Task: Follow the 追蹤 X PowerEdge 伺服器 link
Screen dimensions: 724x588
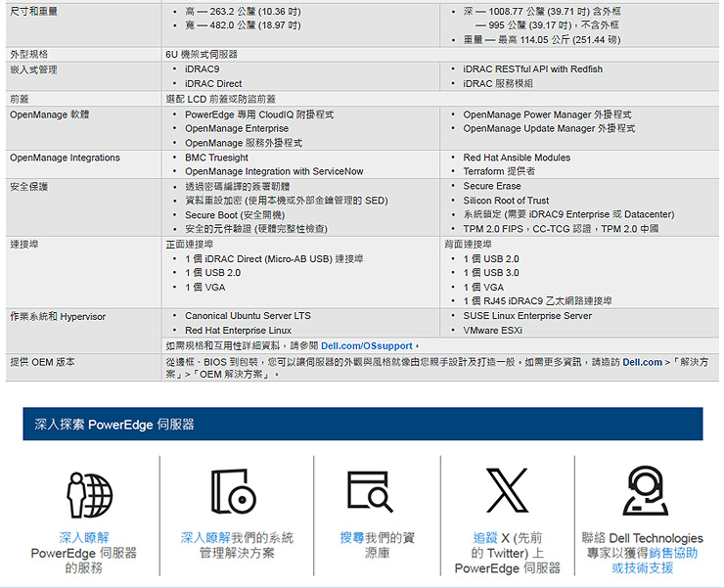Action: [507, 552]
